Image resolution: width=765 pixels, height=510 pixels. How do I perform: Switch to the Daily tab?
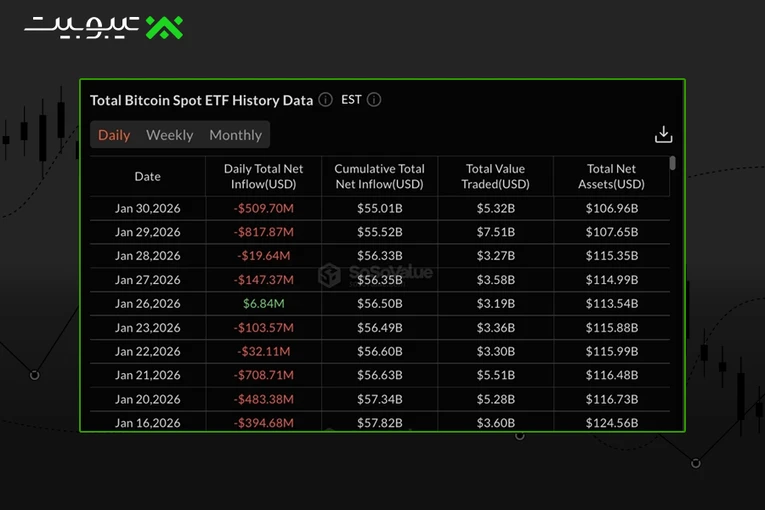[x=114, y=135]
